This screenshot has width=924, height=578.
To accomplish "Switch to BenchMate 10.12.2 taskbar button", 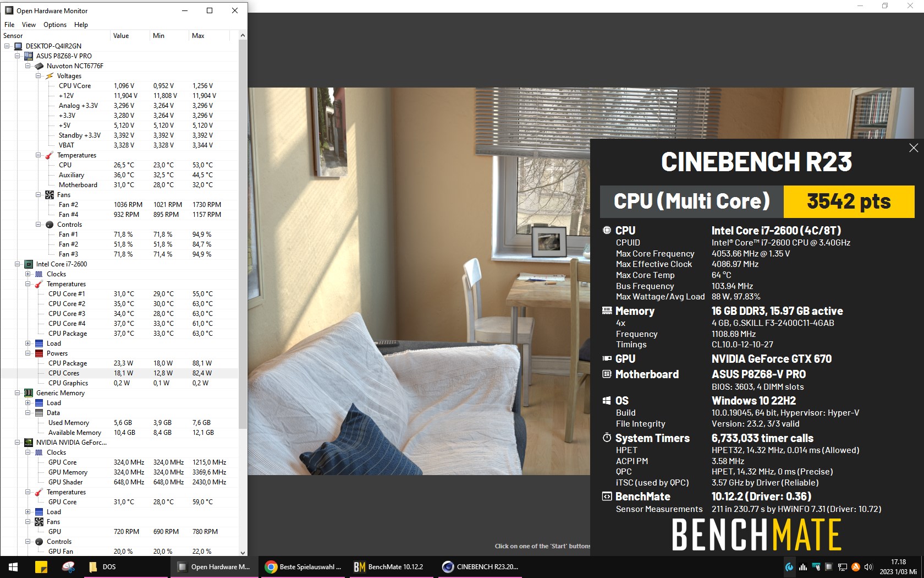I will (x=392, y=567).
